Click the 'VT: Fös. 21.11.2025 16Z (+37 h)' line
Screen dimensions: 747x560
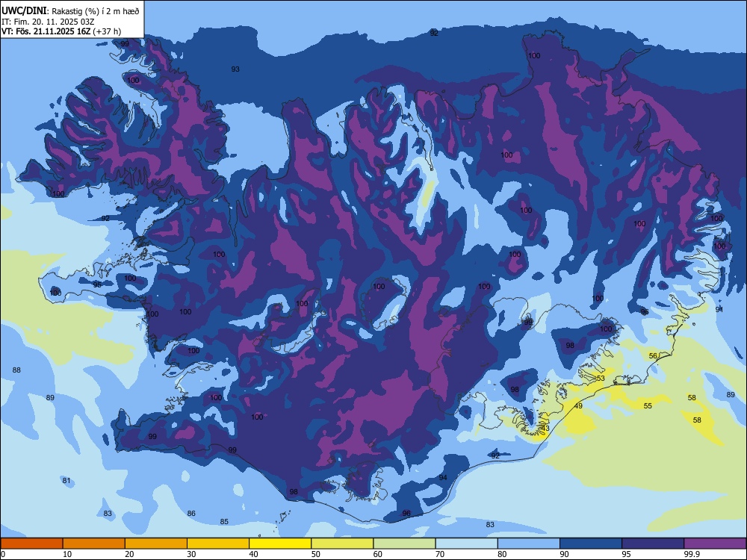tap(61, 31)
